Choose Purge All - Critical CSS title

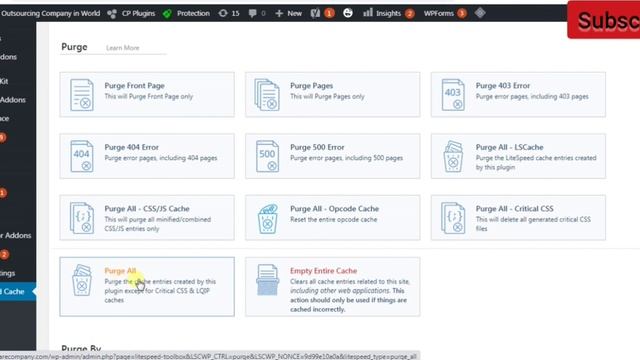[x=514, y=209]
